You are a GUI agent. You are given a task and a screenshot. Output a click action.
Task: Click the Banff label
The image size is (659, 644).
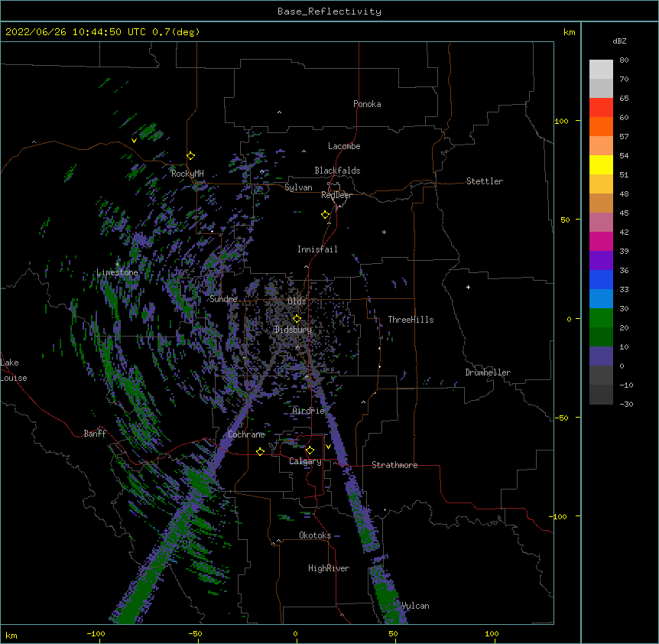pyautogui.click(x=95, y=434)
